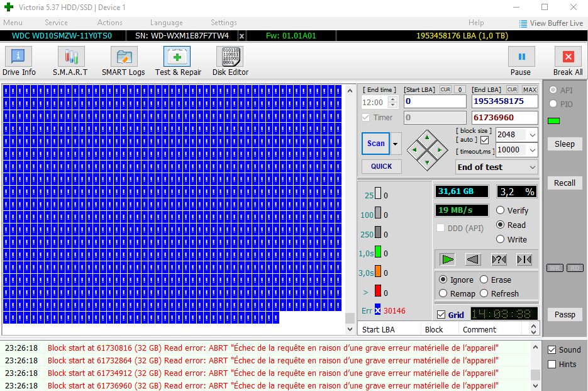Click the blue error X block icon
Image resolution: width=588 pixels, height=391 pixels.
(377, 310)
